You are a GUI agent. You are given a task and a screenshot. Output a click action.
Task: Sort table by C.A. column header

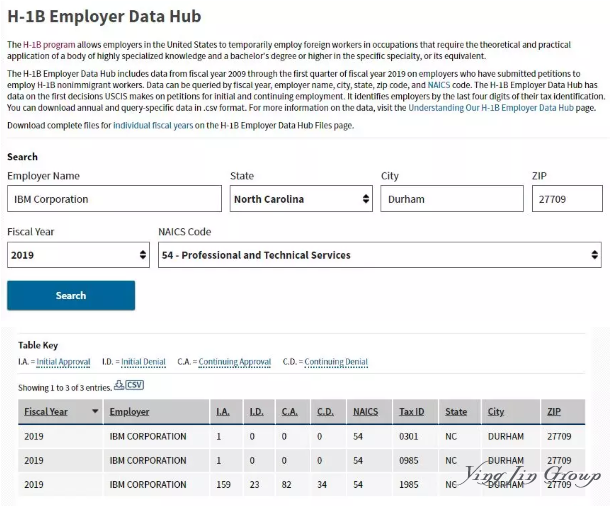click(x=290, y=411)
